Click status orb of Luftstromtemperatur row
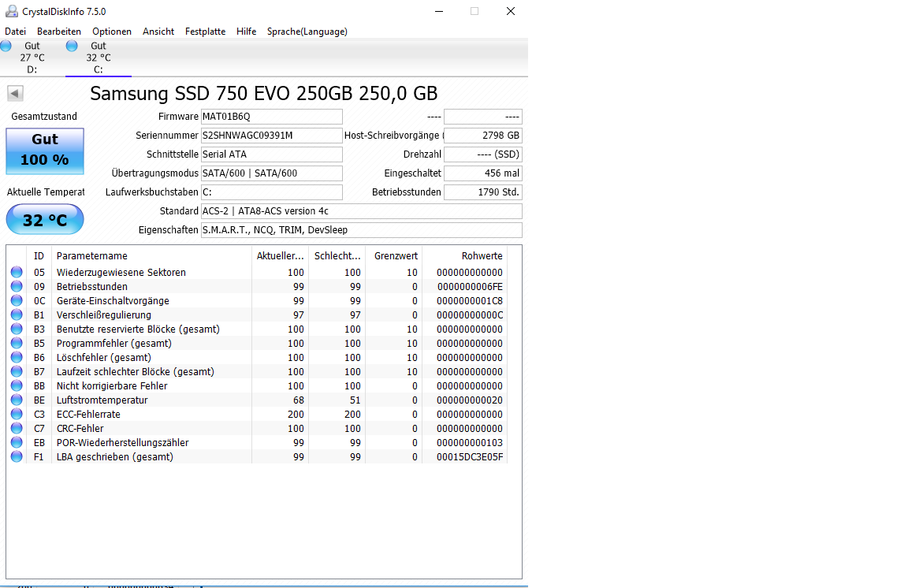Image resolution: width=908 pixels, height=588 pixels. pos(17,400)
